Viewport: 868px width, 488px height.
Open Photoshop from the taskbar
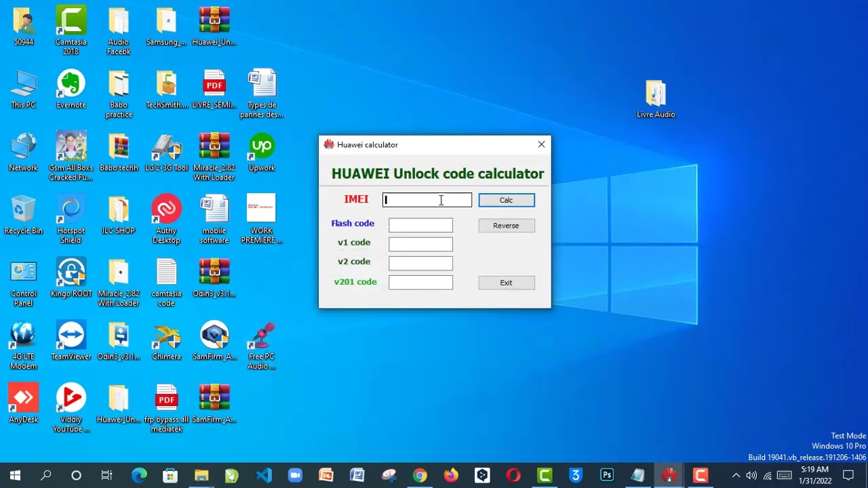point(607,475)
